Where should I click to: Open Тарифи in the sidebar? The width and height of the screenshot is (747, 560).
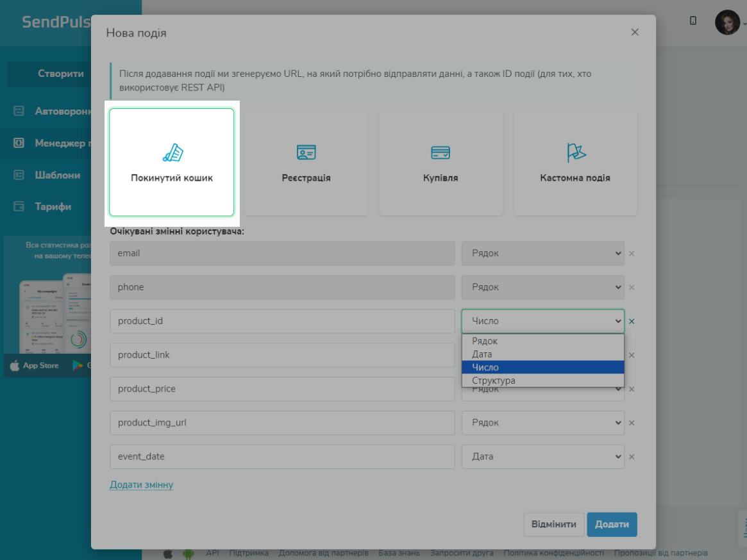tap(53, 207)
